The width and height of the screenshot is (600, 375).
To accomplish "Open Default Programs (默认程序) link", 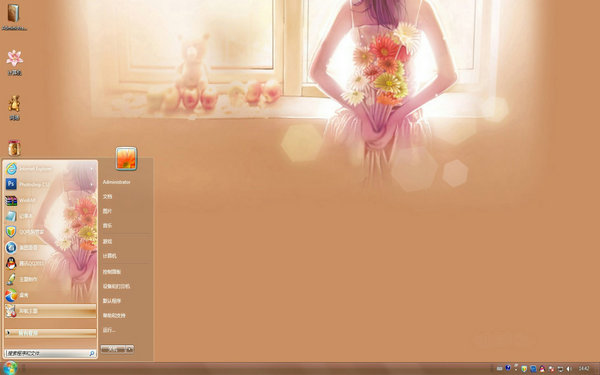I will (x=112, y=301).
